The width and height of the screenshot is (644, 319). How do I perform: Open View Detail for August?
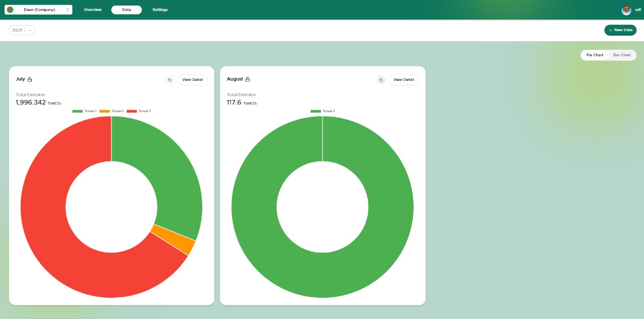coord(404,80)
